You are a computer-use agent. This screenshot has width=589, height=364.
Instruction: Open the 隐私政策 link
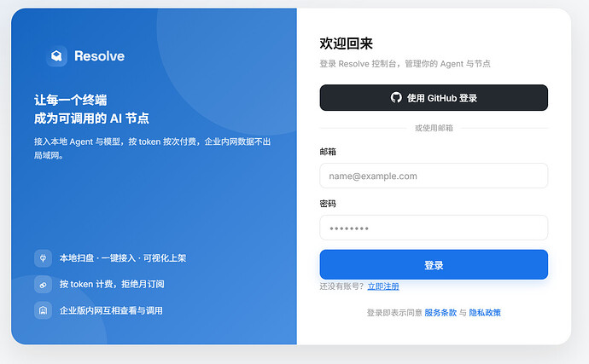click(x=485, y=313)
